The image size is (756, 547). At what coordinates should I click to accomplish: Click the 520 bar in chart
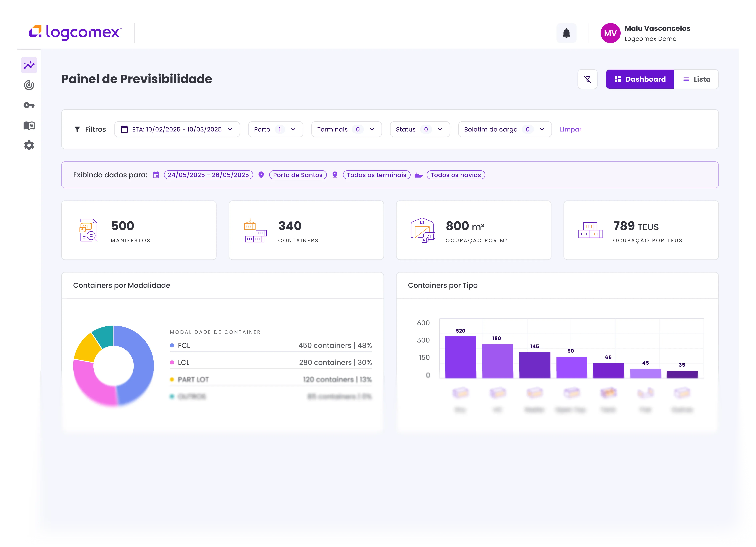pos(460,357)
